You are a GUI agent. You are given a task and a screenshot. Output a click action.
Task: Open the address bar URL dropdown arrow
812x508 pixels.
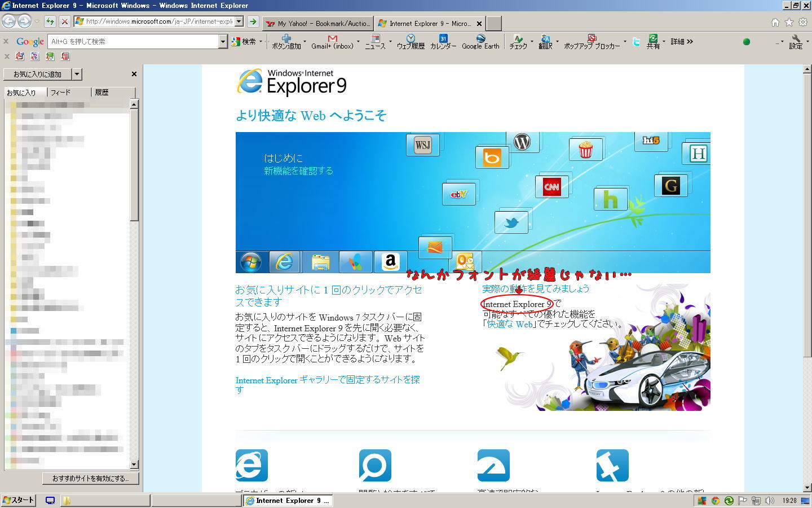click(x=239, y=21)
